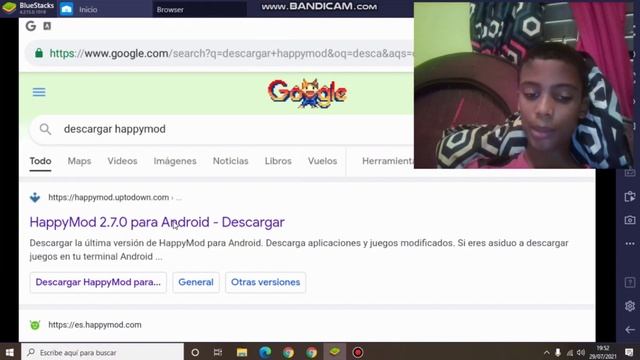Viewport: 640px width, 360px height.
Task: Open the Windows notification center
Action: (629, 352)
